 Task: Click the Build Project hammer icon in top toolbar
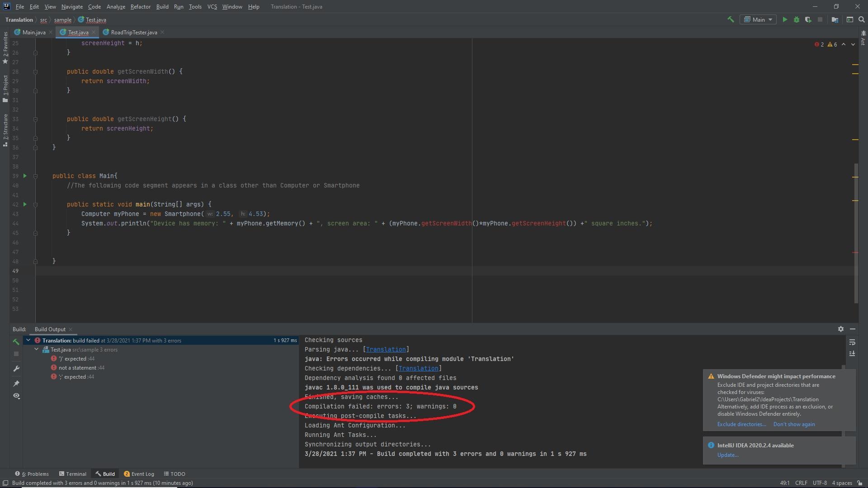(x=730, y=19)
